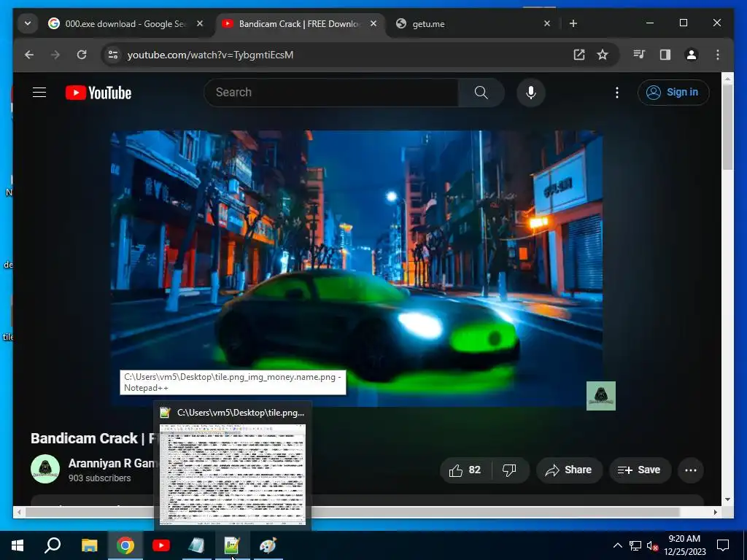
Task: Close the 000.exe download Google tab
Action: [200, 23]
